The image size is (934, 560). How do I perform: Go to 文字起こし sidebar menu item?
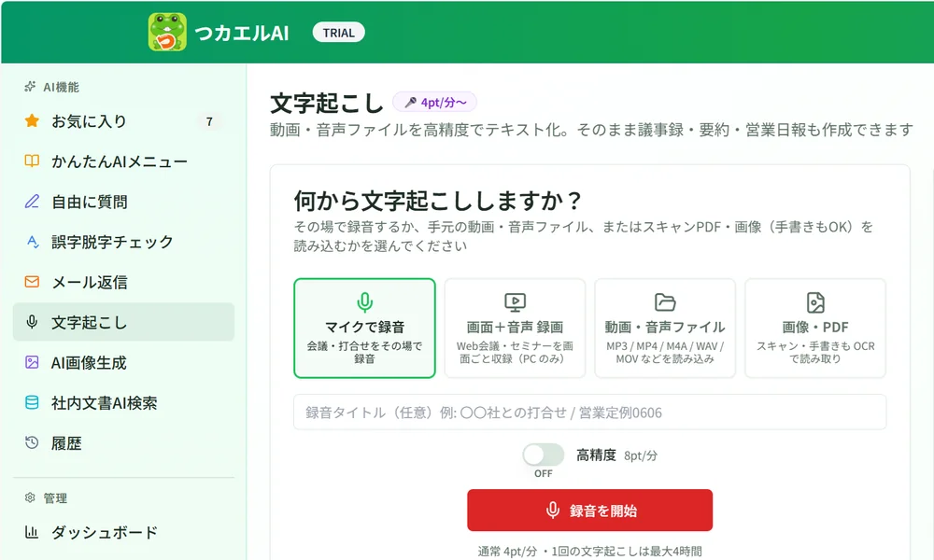point(124,322)
